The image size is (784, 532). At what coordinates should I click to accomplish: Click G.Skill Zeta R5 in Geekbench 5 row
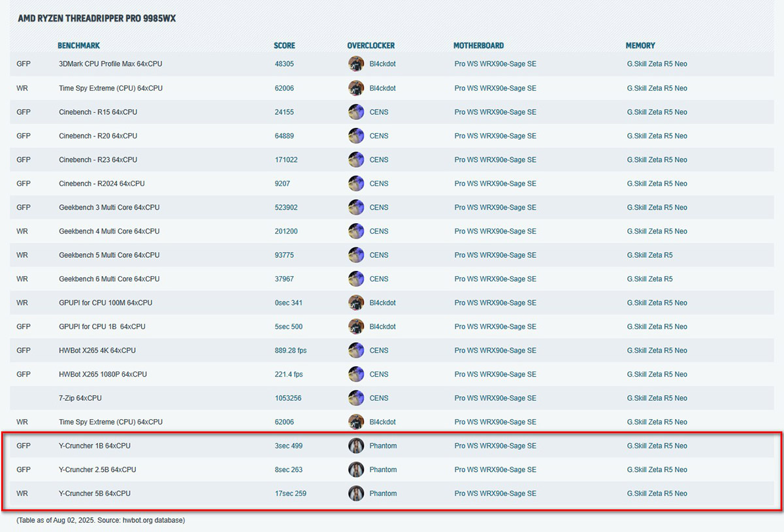[649, 255]
